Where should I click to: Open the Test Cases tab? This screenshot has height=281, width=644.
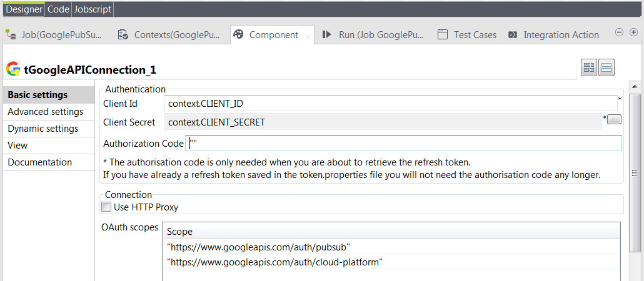(468, 35)
